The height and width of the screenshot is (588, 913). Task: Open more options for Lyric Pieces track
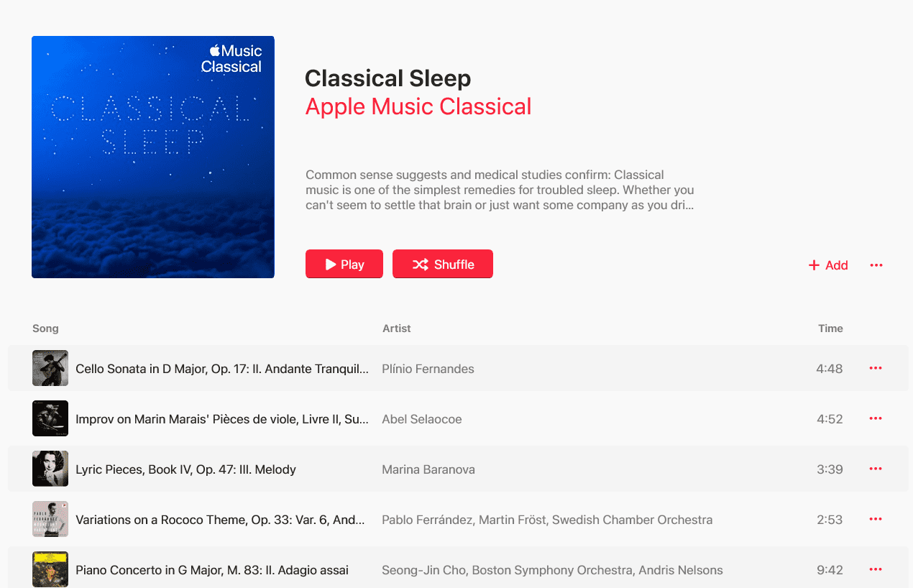pyautogui.click(x=875, y=469)
